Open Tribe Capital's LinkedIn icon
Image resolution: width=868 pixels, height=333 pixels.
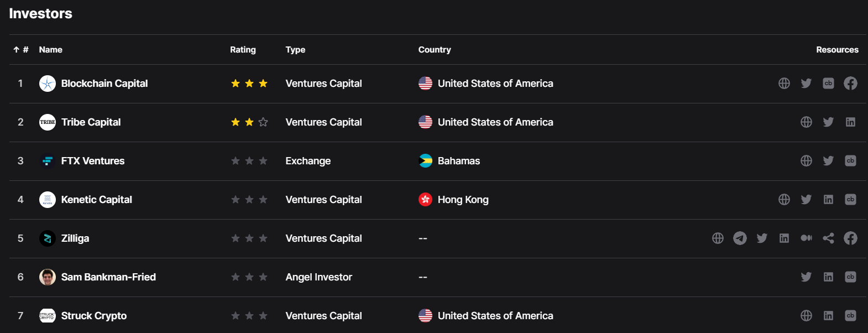[850, 122]
